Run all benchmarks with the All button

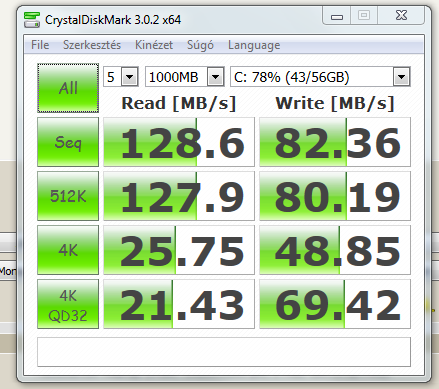coord(68,88)
